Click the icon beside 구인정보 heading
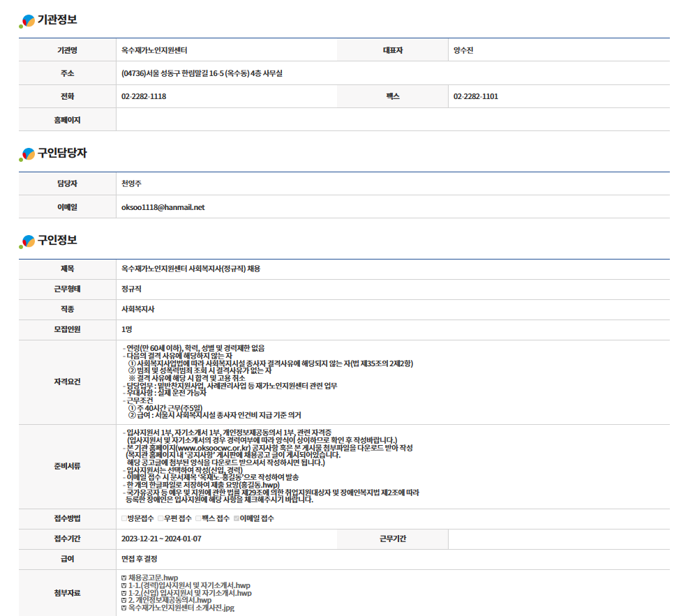This screenshot has width=681, height=616. click(27, 241)
